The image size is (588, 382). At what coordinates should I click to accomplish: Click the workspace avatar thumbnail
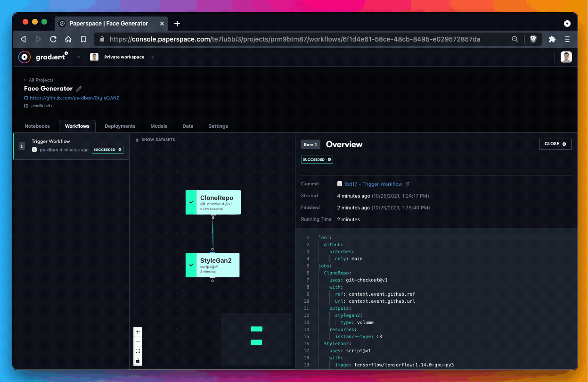click(x=94, y=57)
